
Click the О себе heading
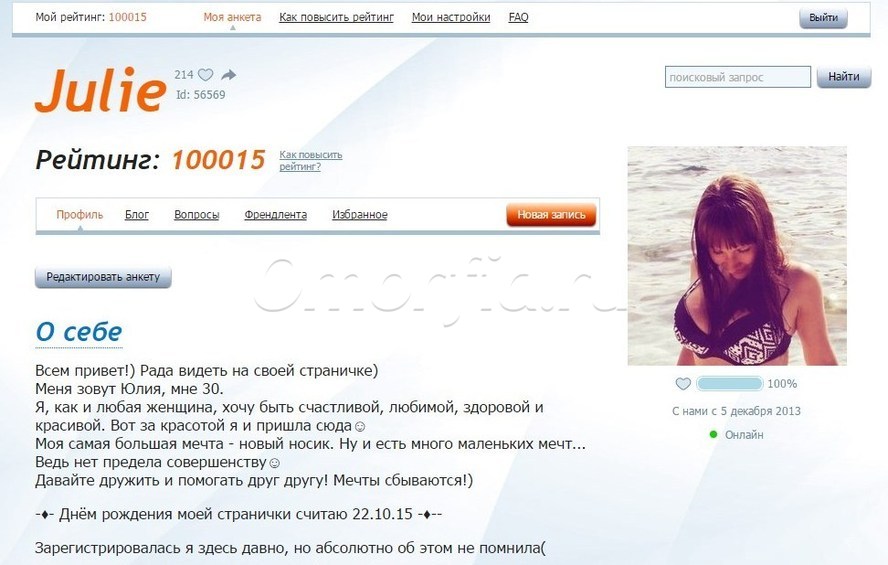click(79, 332)
